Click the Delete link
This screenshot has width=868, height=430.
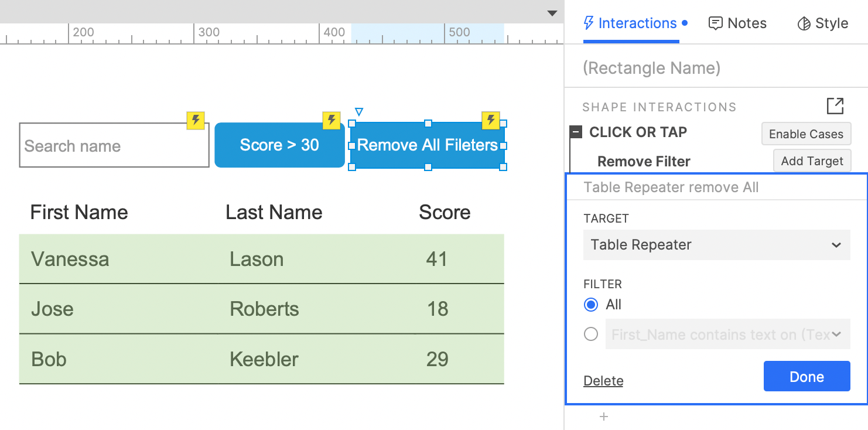click(x=603, y=381)
